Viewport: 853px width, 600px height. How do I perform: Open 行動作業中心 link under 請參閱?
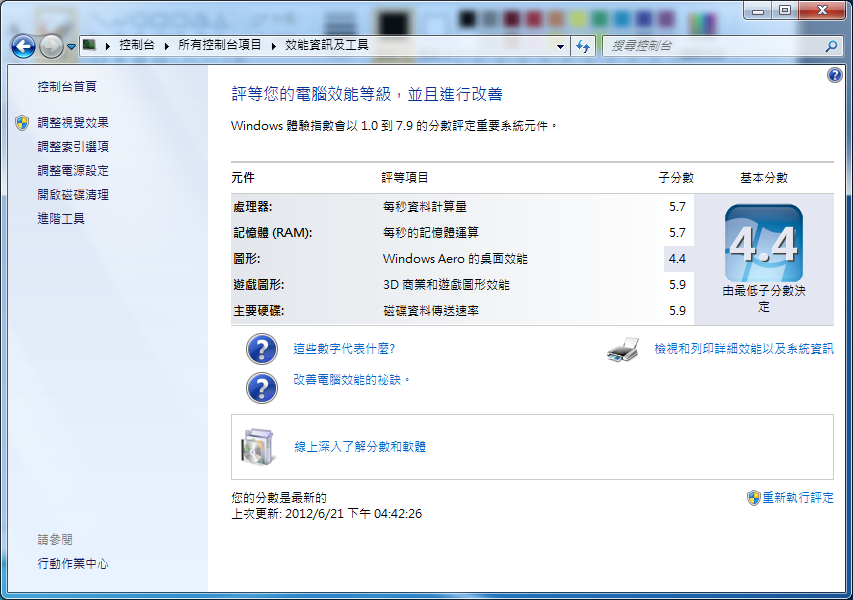[73, 564]
